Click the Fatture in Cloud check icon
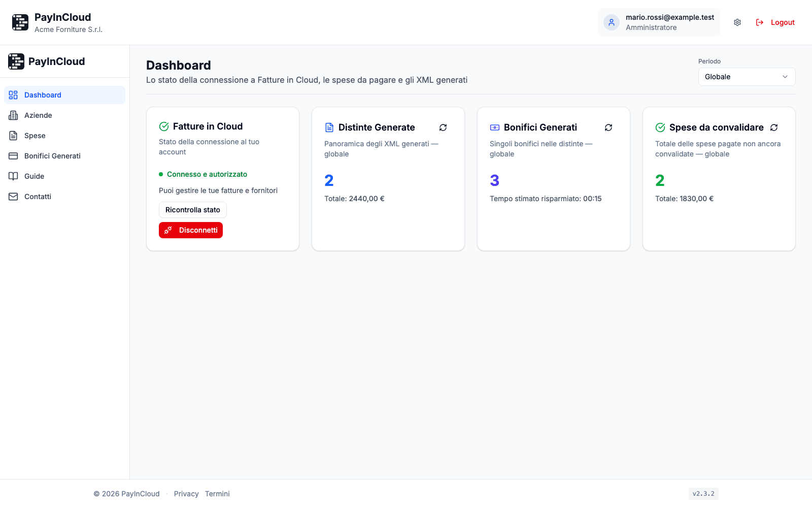 (x=164, y=126)
